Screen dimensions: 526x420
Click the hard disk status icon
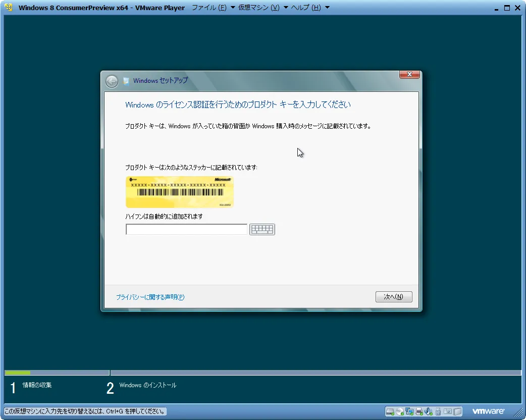(x=390, y=411)
